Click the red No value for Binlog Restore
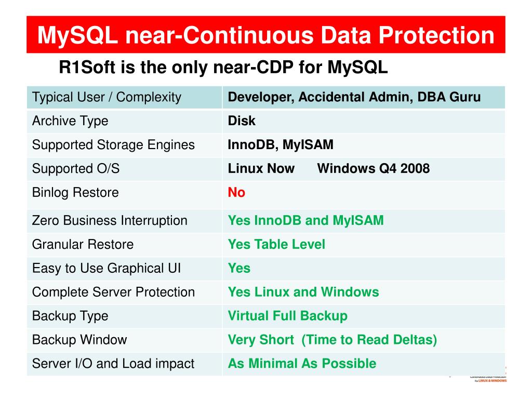The image size is (532, 399). pyautogui.click(x=236, y=193)
